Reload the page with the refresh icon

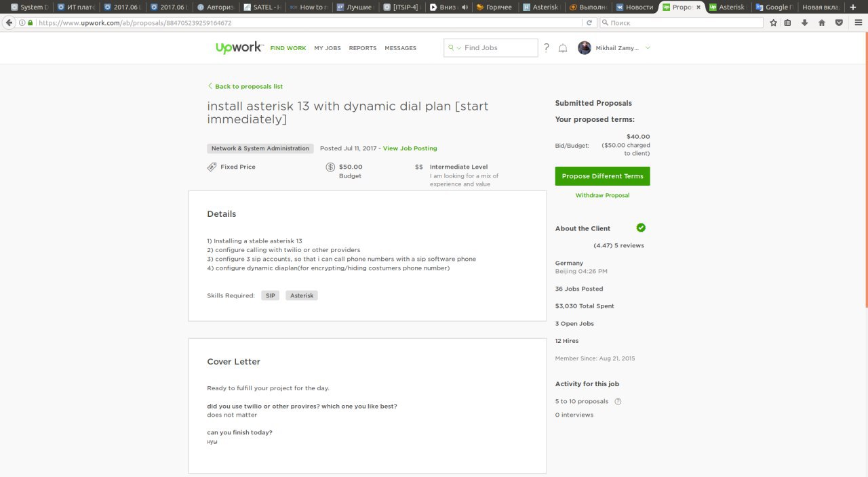(589, 22)
